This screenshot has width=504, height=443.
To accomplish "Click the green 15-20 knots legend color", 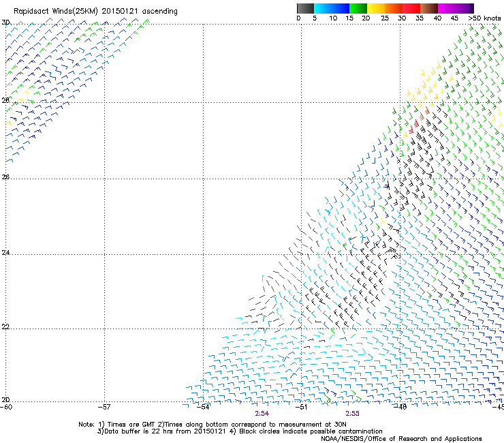I will point(358,8).
